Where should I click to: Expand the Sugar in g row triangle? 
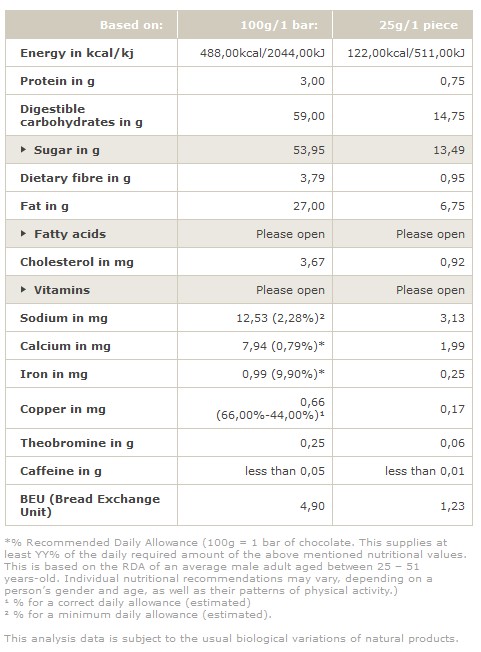tap(23, 150)
